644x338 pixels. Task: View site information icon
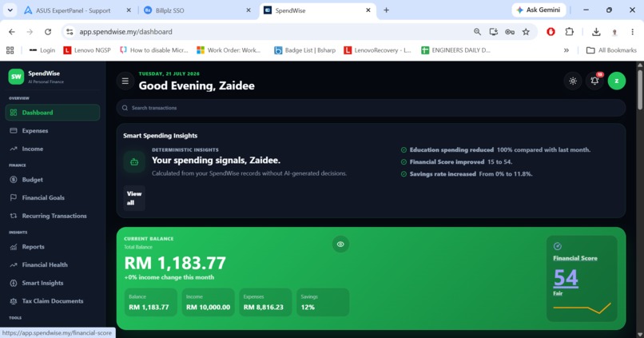pyautogui.click(x=70, y=32)
